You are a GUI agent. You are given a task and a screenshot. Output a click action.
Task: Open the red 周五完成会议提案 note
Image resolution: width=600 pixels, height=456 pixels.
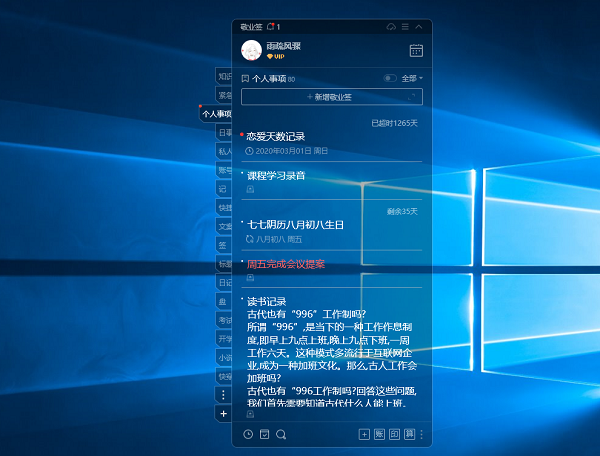[x=286, y=264]
